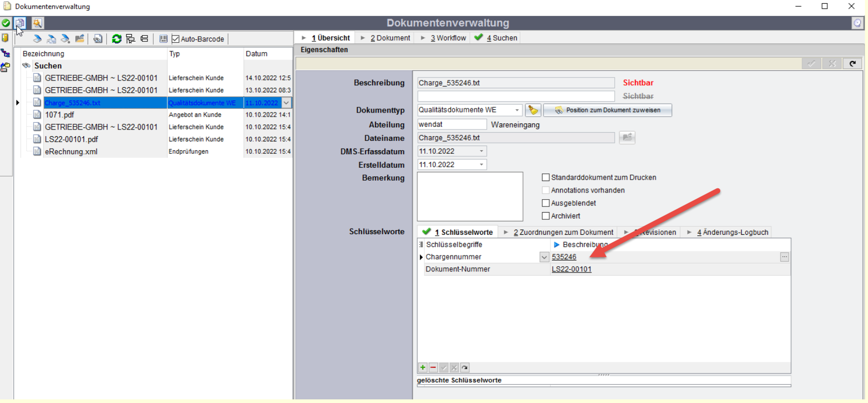Viewport: 868px width, 403px height.
Task: Click the yellow door icon in left sidebar
Action: coord(5,38)
